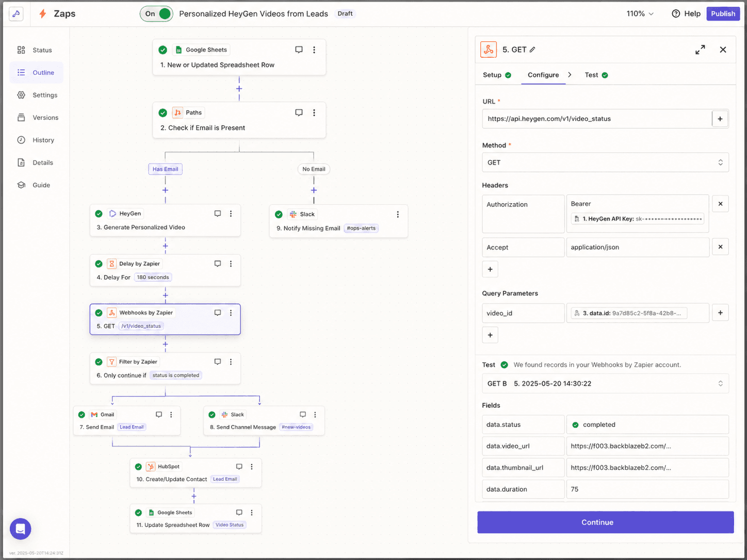This screenshot has width=747, height=560.
Task: Select Outline in the sidebar
Action: click(x=36, y=73)
